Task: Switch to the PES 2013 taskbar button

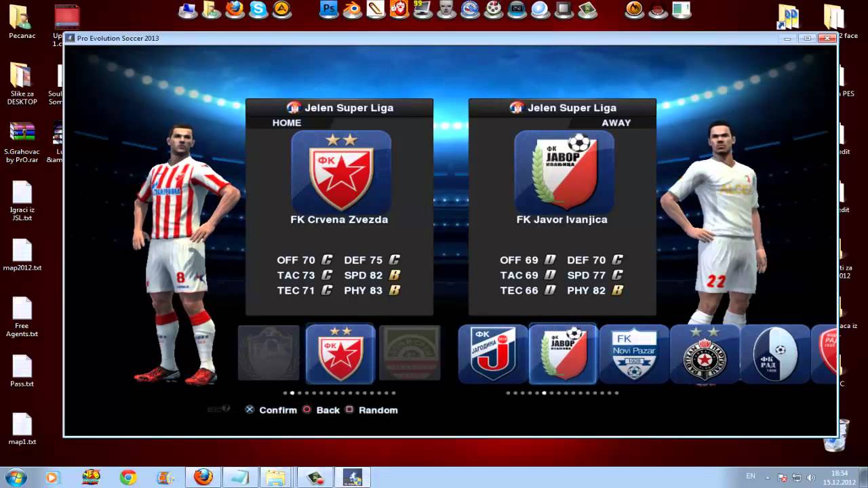Action: 352,477
